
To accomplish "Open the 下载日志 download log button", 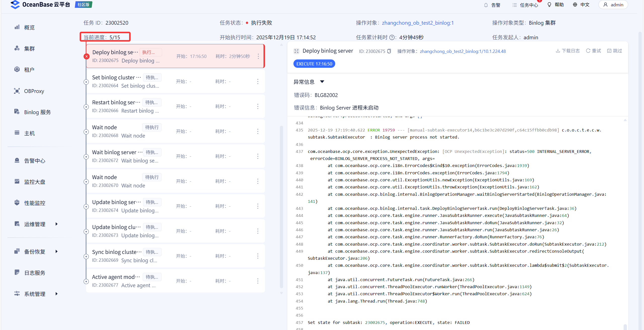I will 568,51.
